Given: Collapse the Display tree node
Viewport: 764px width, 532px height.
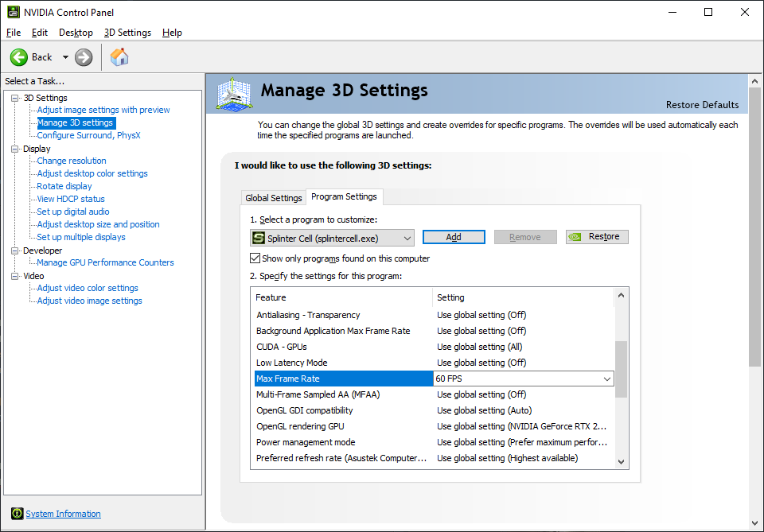Looking at the screenshot, I should click(15, 149).
